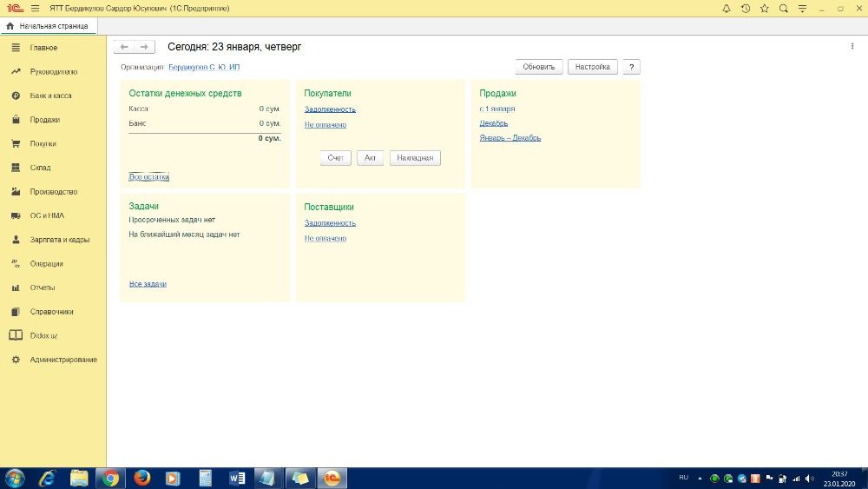Show hidden tray icons arrow
Viewport: 868px width, 489px height.
coord(700,479)
